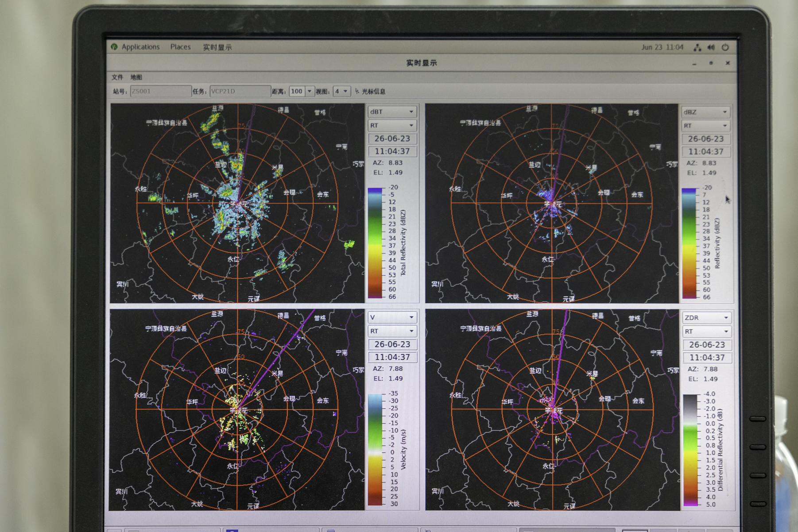Click the volume speaker icon in top bar
Viewport: 798px width, 532px height.
coord(711,47)
